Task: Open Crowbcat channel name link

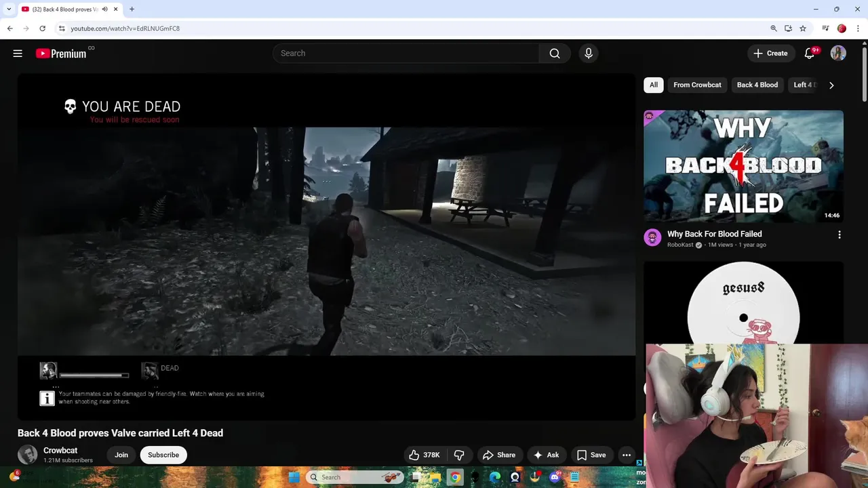Action: coord(60,451)
